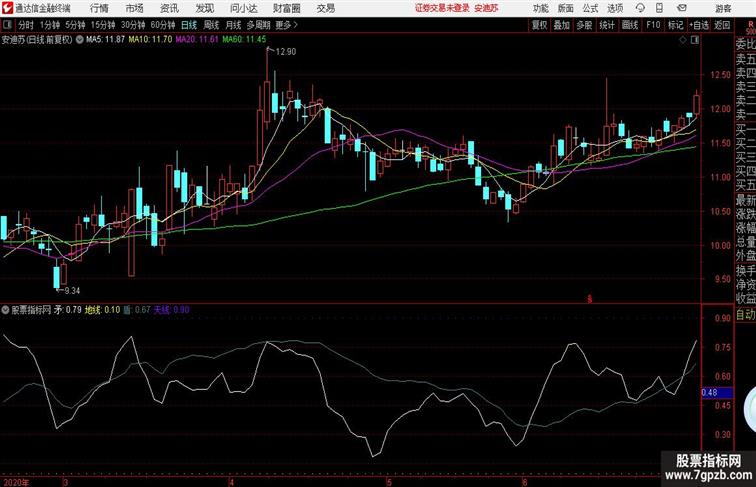
Task: Click the red marker at chart bottom
Action: 589,299
